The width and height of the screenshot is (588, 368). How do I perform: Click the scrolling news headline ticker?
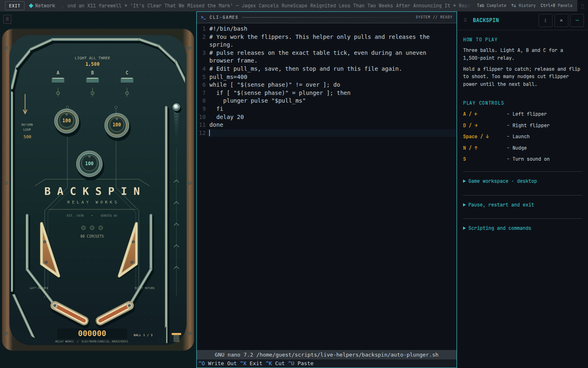(267, 6)
